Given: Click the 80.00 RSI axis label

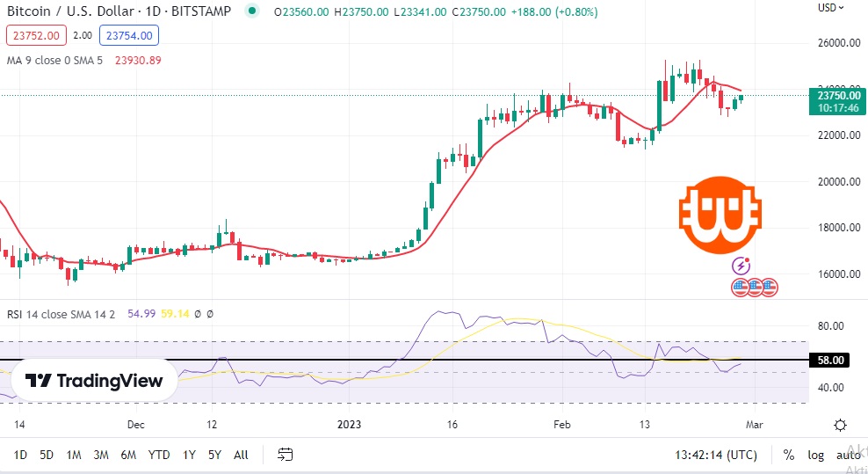Looking at the screenshot, I should click(830, 326).
